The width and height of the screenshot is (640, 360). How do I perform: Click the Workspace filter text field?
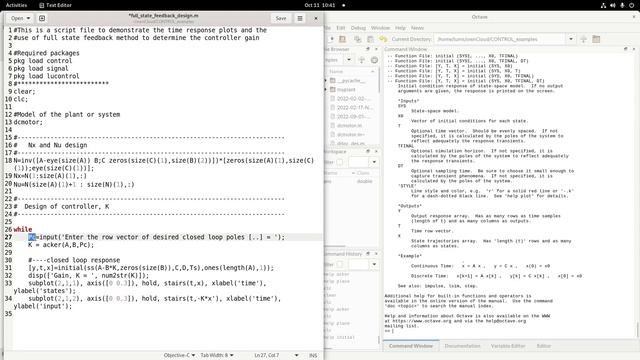point(358,162)
